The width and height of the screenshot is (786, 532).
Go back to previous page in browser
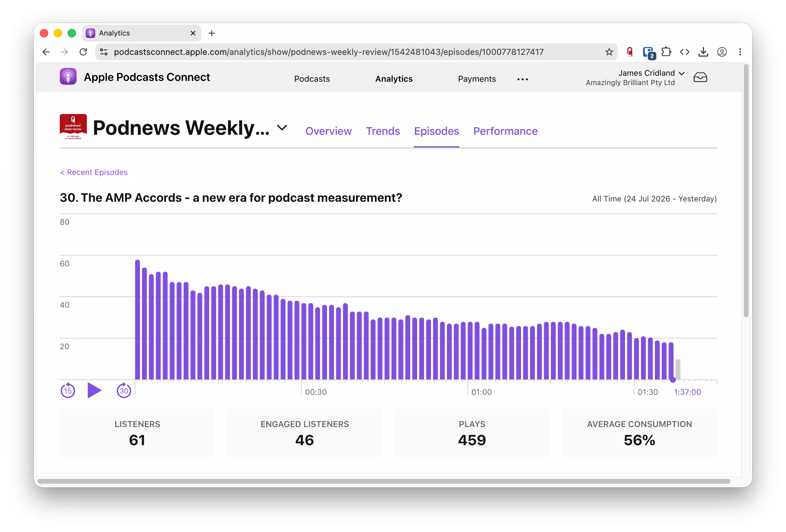(46, 52)
